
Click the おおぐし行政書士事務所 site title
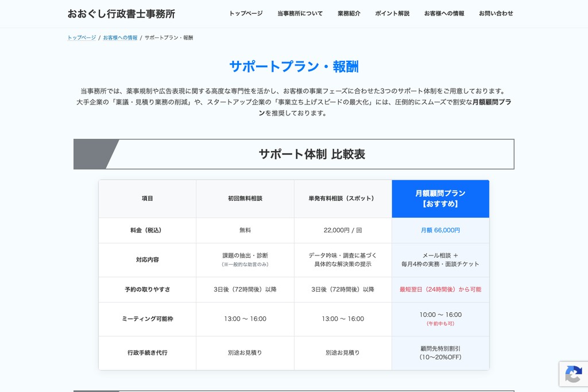tap(121, 14)
